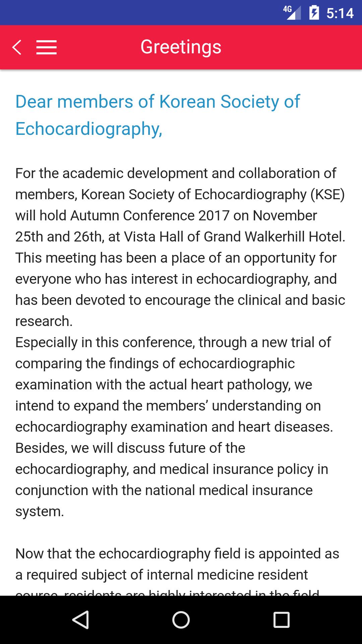Click the line starting "For the academic development"

(x=176, y=173)
